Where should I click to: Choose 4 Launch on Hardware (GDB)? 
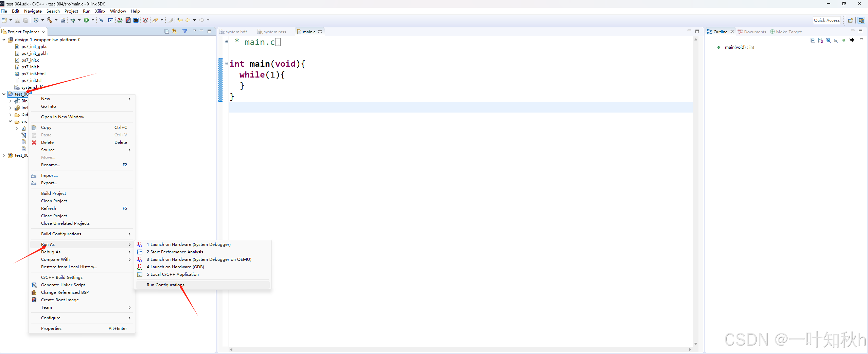pos(202,267)
